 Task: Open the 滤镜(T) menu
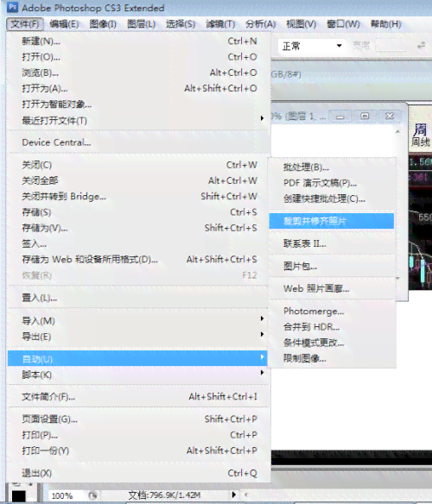220,24
